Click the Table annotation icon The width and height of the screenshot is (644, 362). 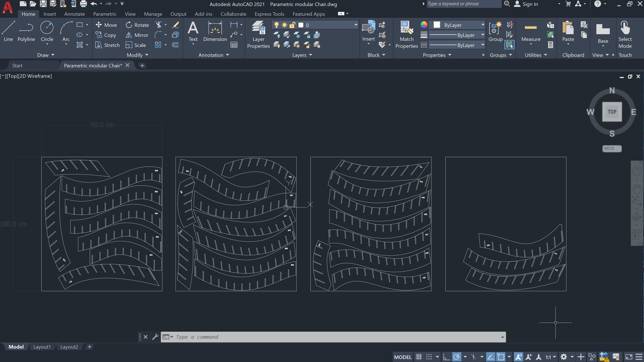234,45
